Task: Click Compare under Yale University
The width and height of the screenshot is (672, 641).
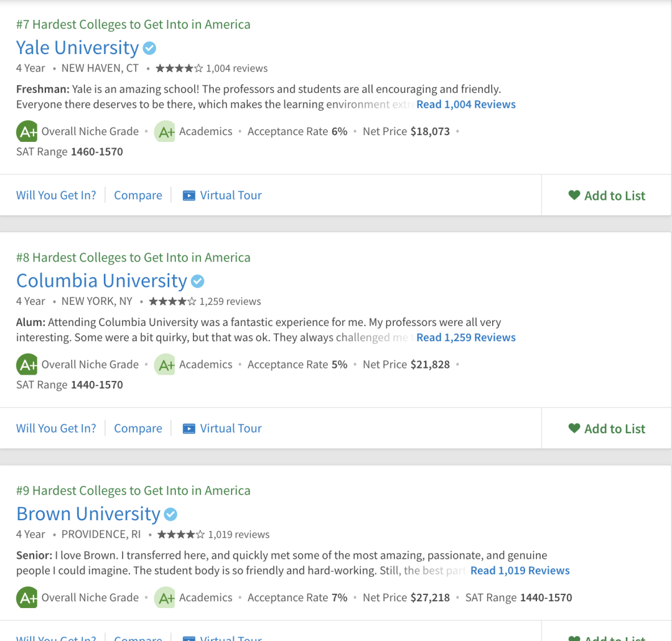Action: pos(138,195)
